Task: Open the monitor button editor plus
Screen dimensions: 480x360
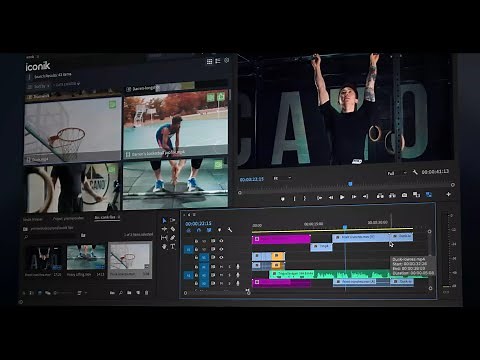Action: click(449, 194)
